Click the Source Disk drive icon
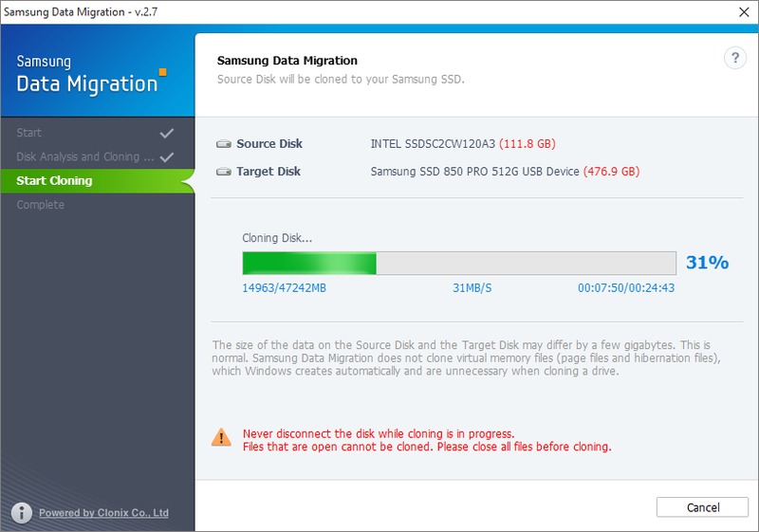Viewport: 759px width, 532px height. (224, 144)
